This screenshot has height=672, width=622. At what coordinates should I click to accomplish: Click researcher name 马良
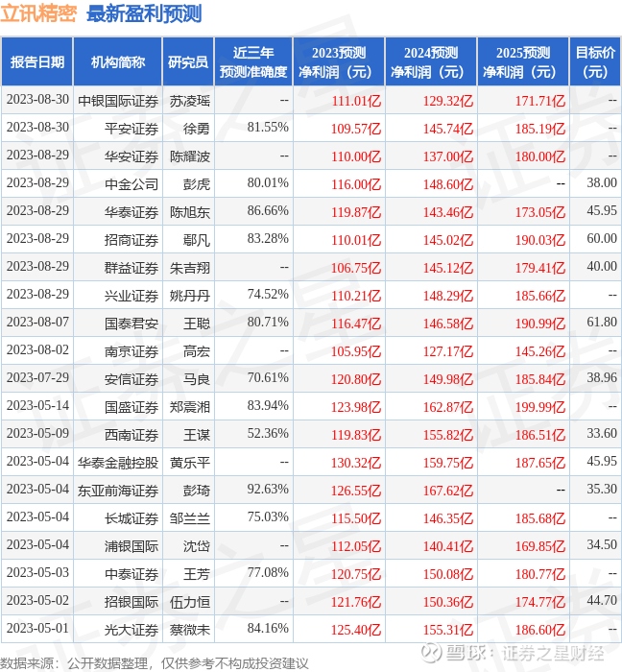[x=197, y=380]
